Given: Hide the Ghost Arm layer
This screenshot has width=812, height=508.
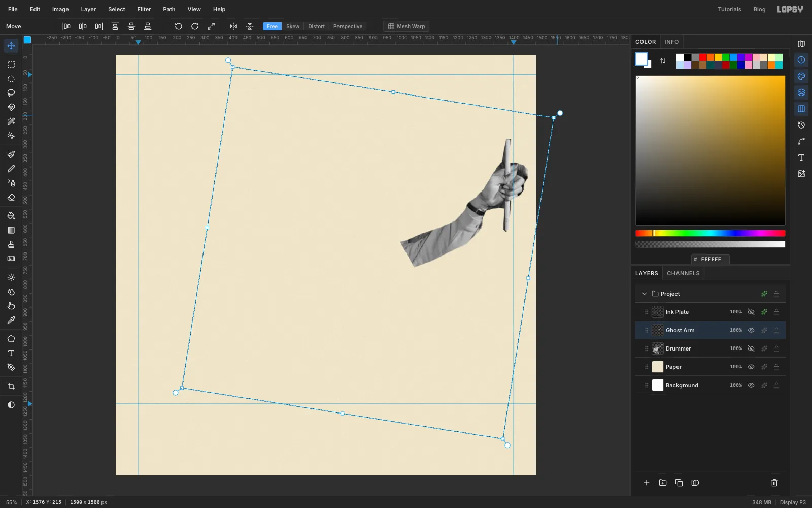Looking at the screenshot, I should click(x=751, y=330).
